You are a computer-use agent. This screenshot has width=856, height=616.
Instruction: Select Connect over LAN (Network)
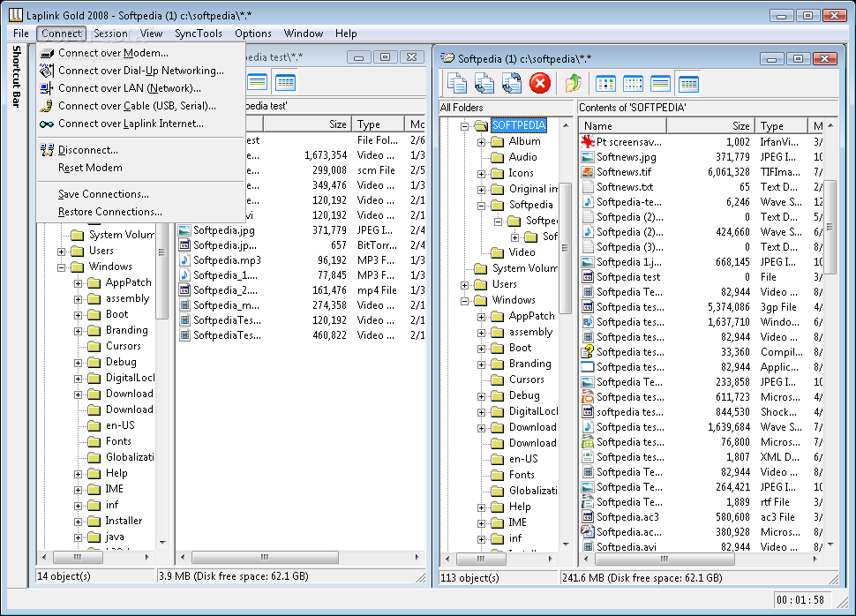tap(130, 88)
